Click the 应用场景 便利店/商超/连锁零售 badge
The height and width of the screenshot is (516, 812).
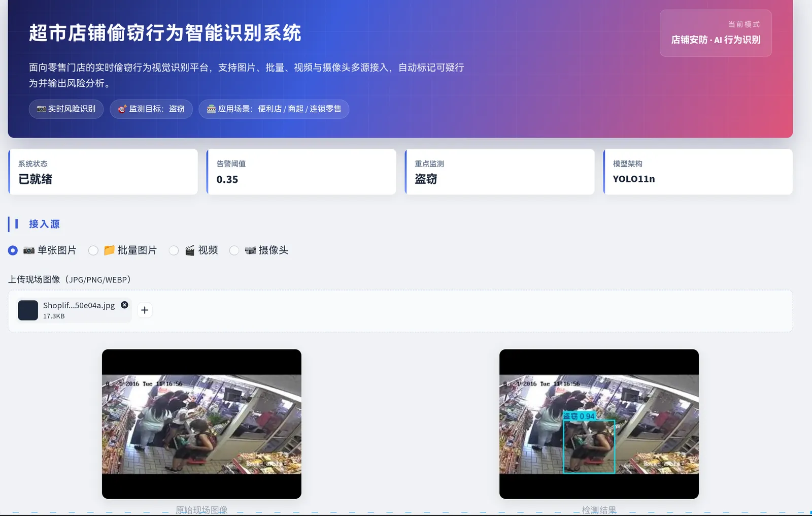274,109
